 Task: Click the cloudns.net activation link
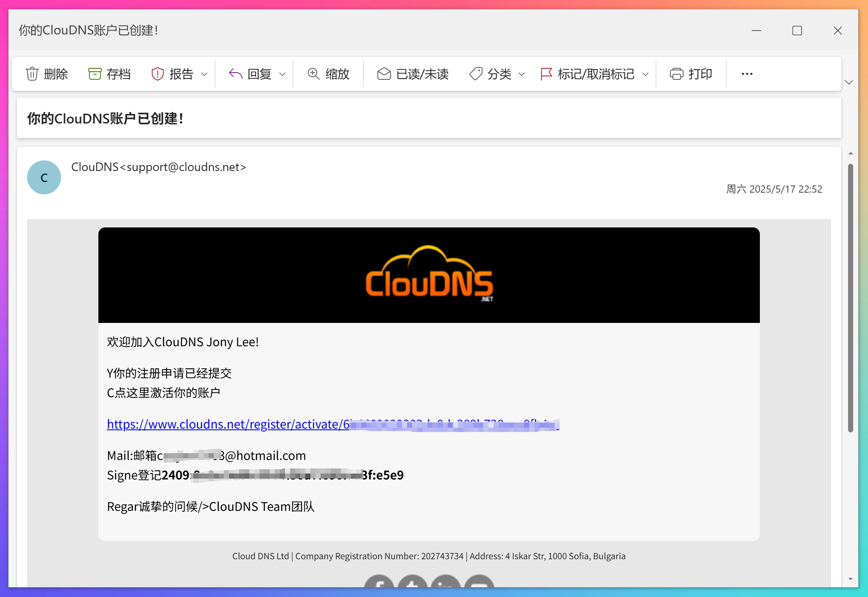point(254,424)
